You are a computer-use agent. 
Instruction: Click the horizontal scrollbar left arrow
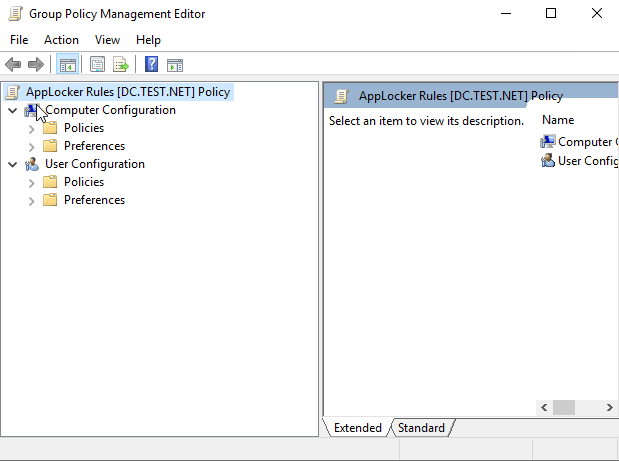click(x=545, y=408)
